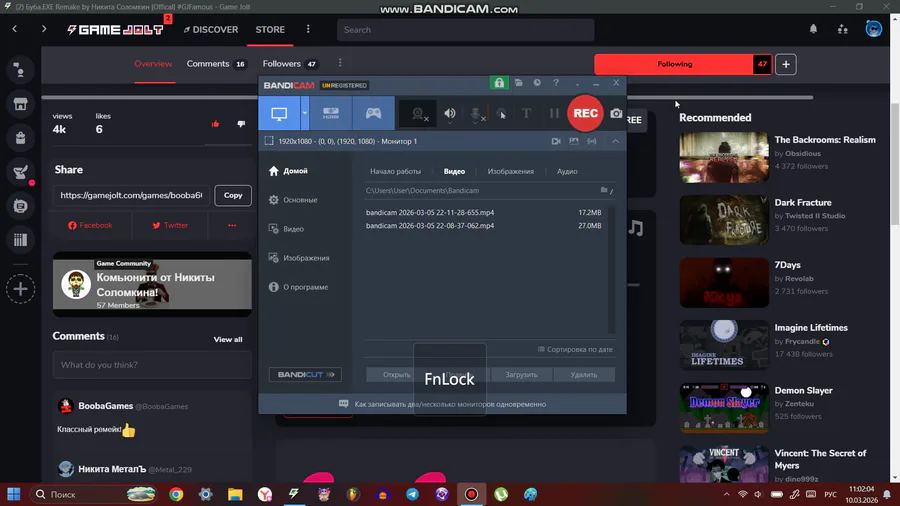
Task: Open Game Jolt notifications bell
Action: click(813, 29)
